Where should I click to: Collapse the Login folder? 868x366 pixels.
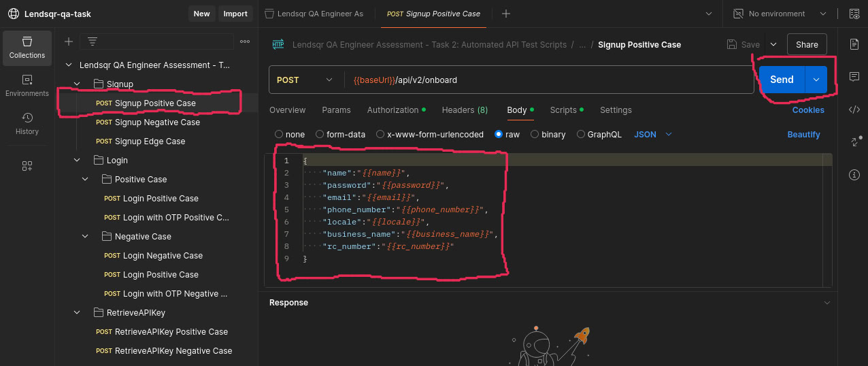(x=77, y=161)
